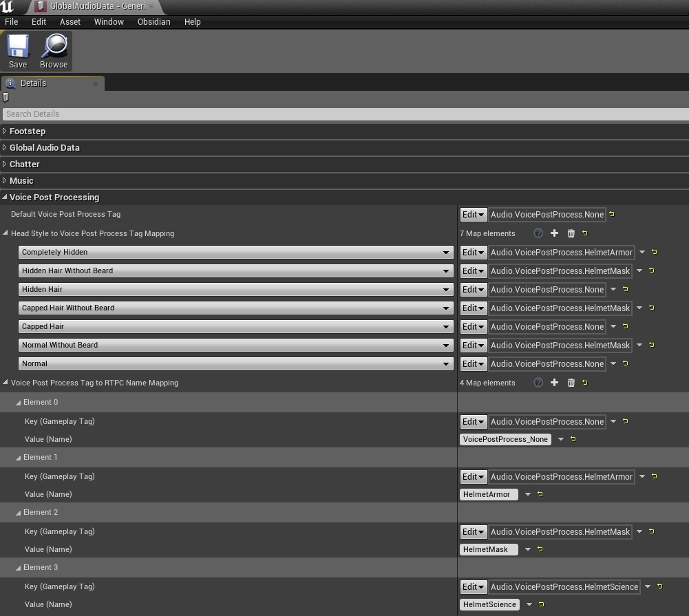Browse to asset in Content Browser
689x616 pixels.
(54, 52)
